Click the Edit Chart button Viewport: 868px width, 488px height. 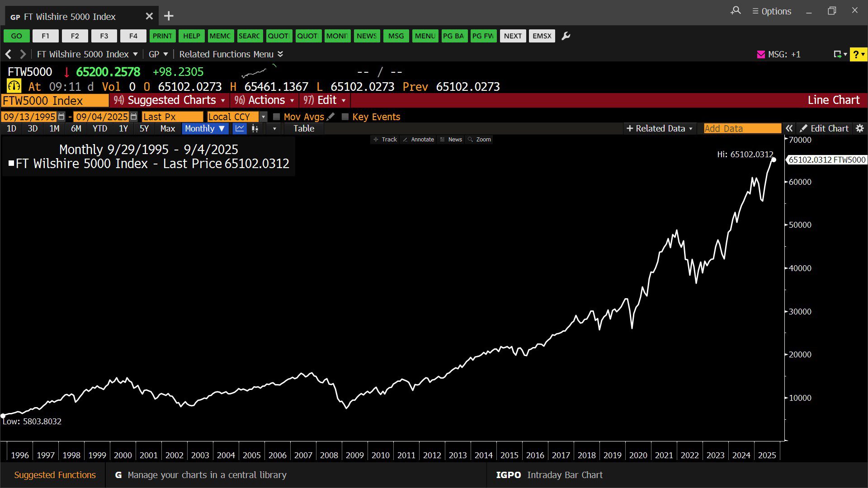coord(824,128)
